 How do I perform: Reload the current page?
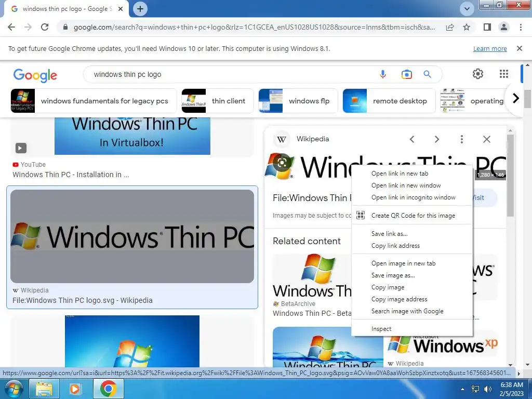tap(45, 27)
